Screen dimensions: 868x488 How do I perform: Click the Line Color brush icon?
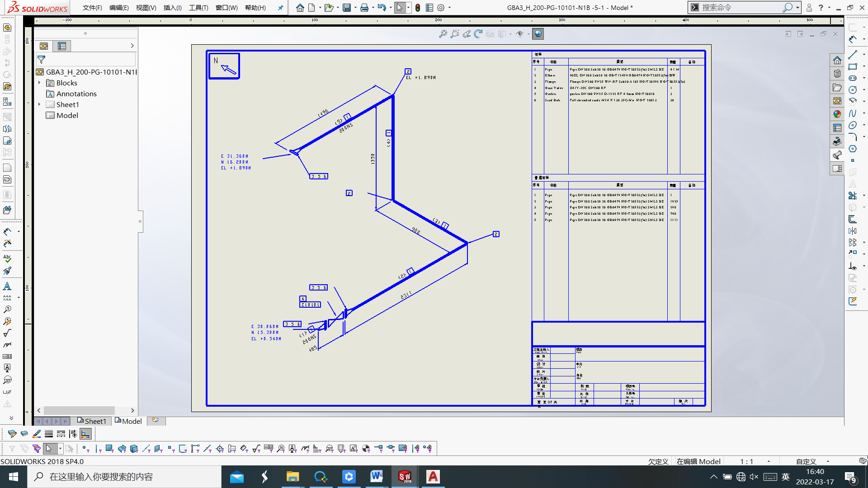tap(37, 434)
